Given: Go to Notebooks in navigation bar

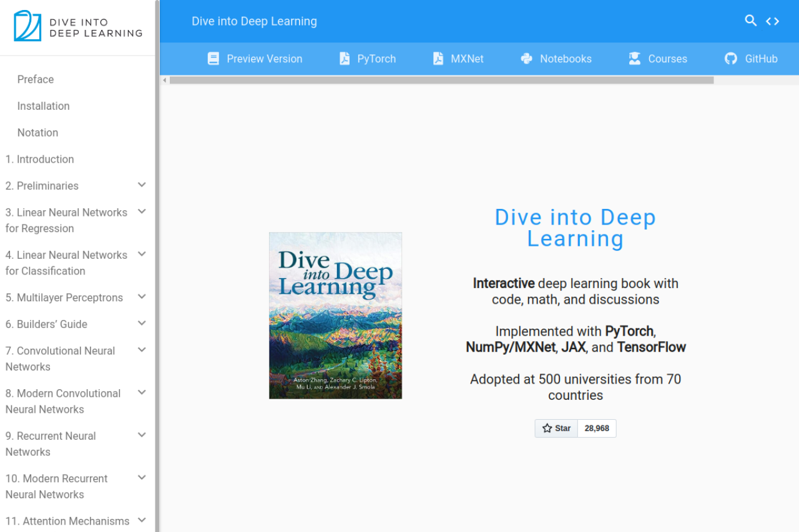Looking at the screenshot, I should tap(556, 59).
